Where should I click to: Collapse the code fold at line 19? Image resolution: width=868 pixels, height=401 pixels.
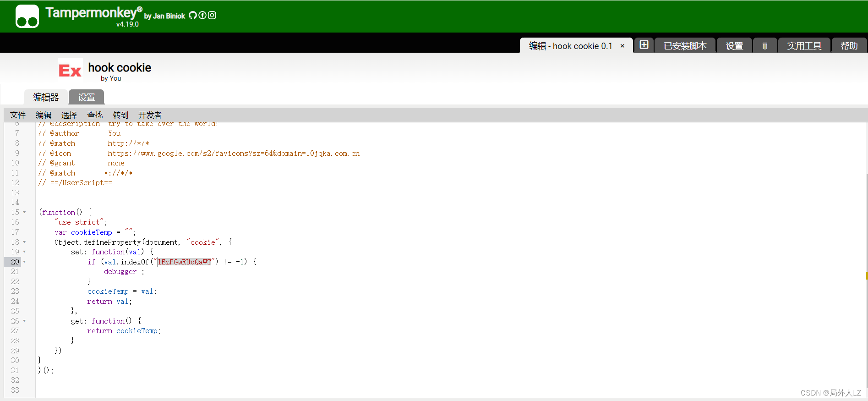click(x=24, y=252)
